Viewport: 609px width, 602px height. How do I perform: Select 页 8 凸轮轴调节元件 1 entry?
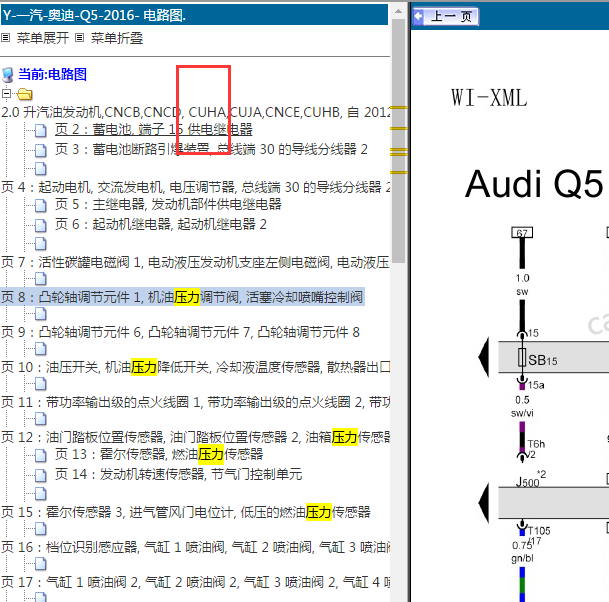182,297
